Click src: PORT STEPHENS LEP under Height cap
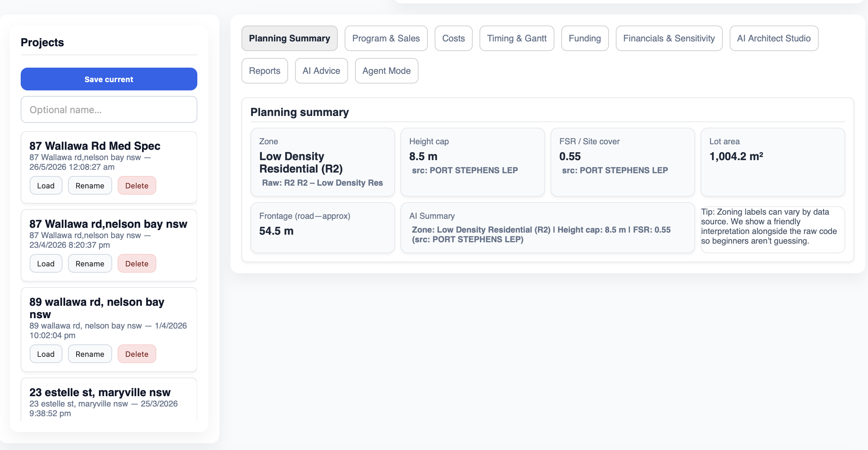 point(465,170)
